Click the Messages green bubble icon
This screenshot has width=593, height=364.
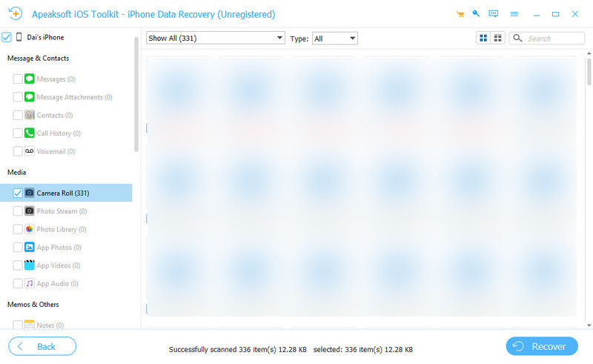click(30, 79)
